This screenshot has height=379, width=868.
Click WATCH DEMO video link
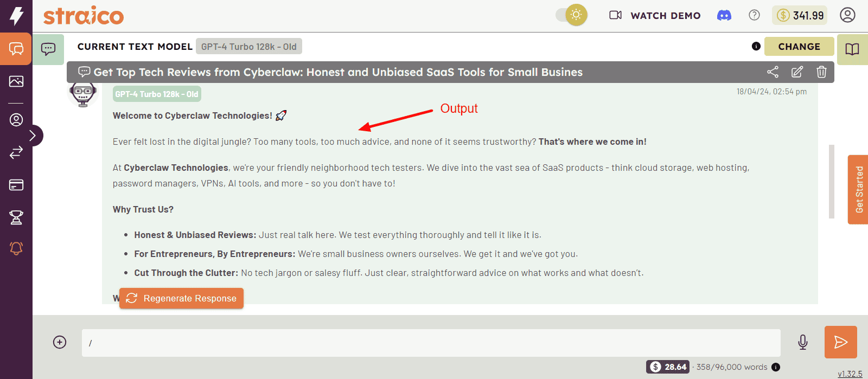pos(655,16)
